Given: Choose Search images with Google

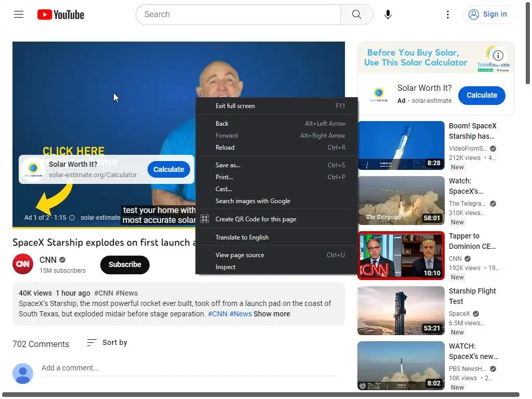Looking at the screenshot, I should click(x=276, y=201).
